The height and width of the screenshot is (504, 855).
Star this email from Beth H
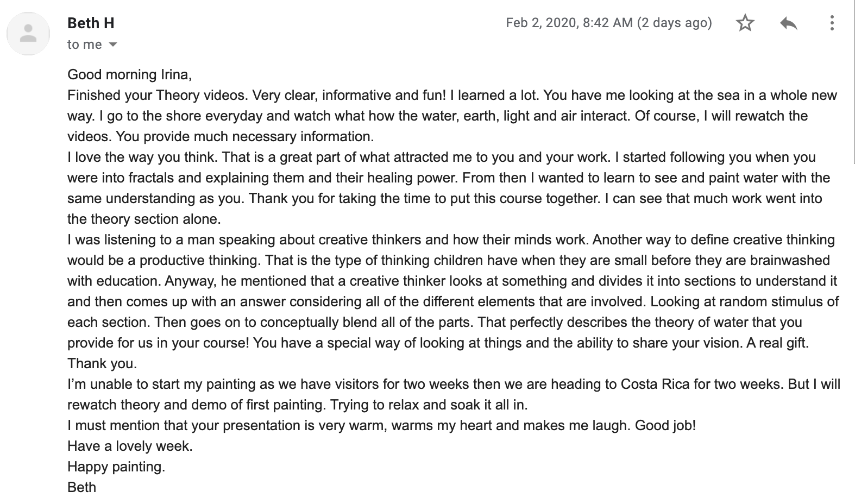(745, 23)
